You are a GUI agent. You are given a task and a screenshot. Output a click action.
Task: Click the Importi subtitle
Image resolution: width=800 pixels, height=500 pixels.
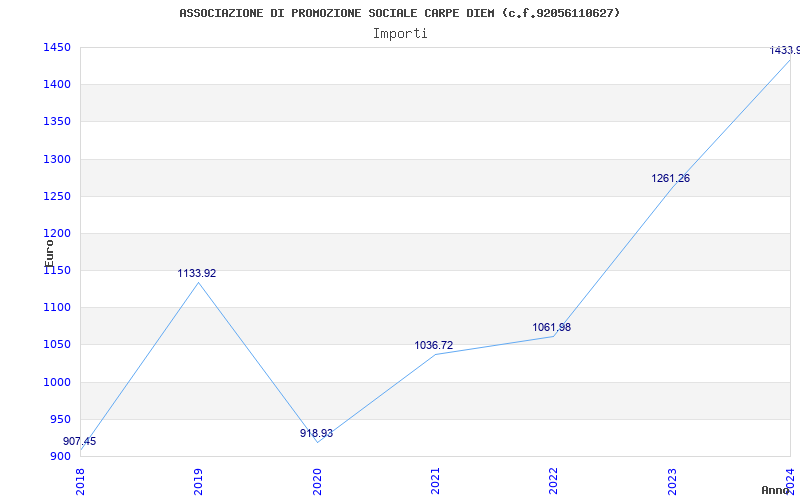[400, 33]
